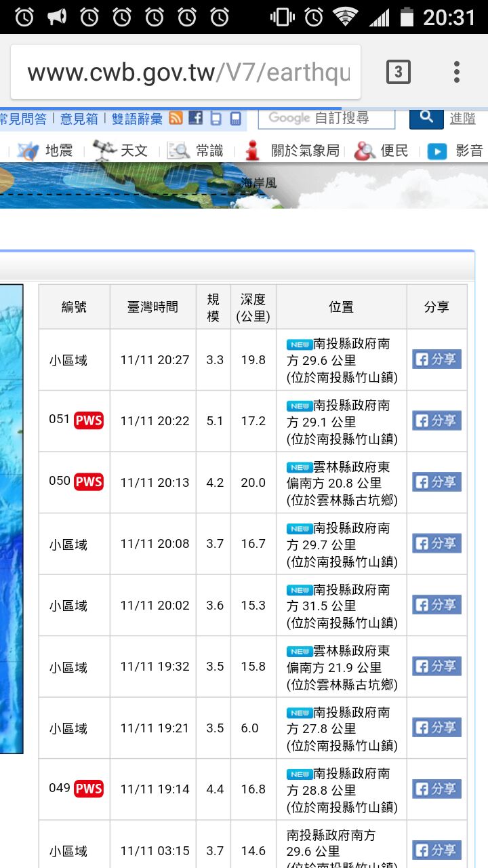Tap the PWS badge for earthquake 051

(89, 420)
